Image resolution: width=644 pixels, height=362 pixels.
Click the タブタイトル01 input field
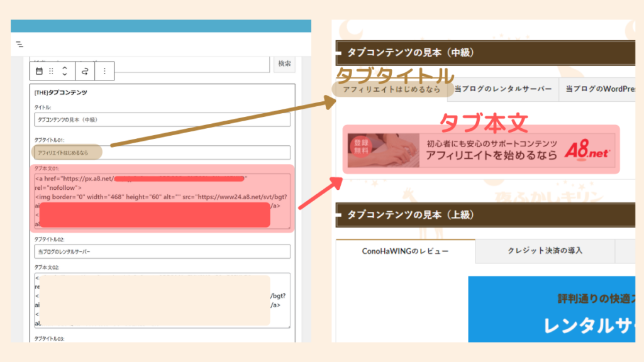point(162,153)
